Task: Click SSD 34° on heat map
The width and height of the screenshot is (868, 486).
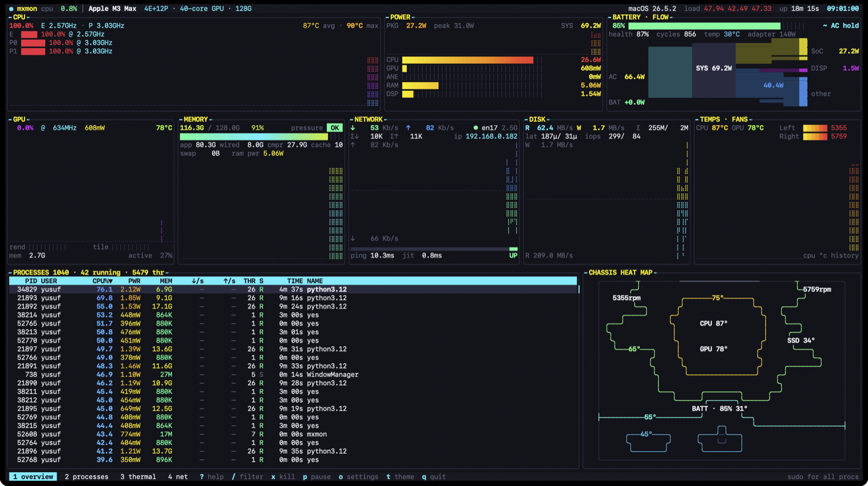Action: point(801,341)
